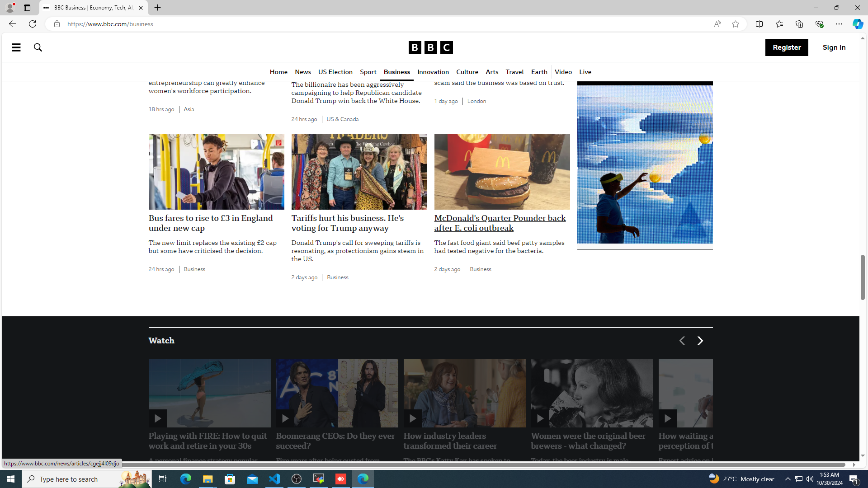Open the Favorites panel

tap(779, 24)
